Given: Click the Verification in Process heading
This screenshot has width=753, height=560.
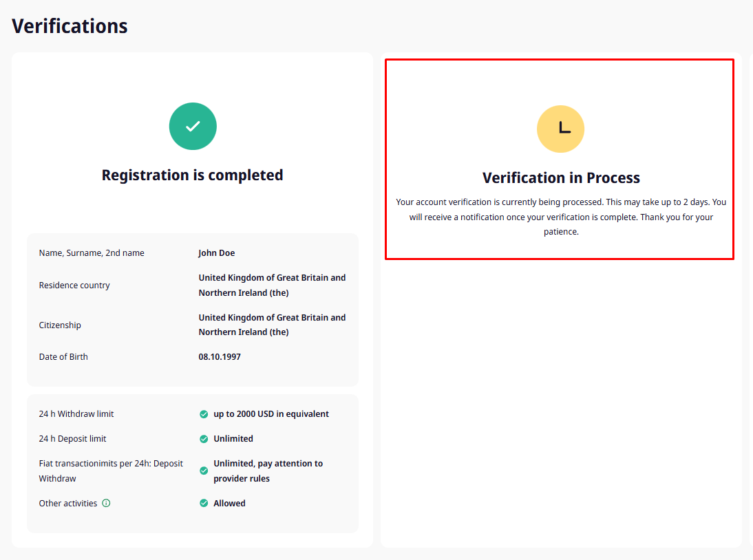Looking at the screenshot, I should [561, 178].
